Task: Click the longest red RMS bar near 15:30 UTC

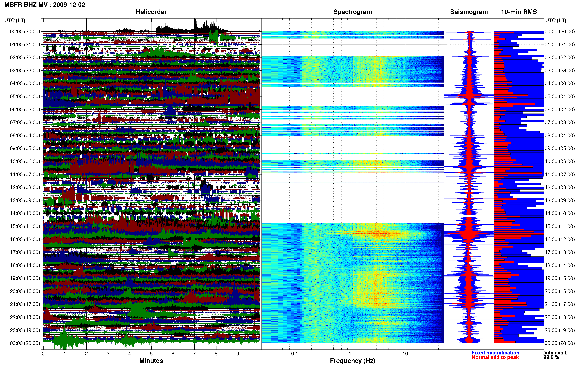Action: 519,234
